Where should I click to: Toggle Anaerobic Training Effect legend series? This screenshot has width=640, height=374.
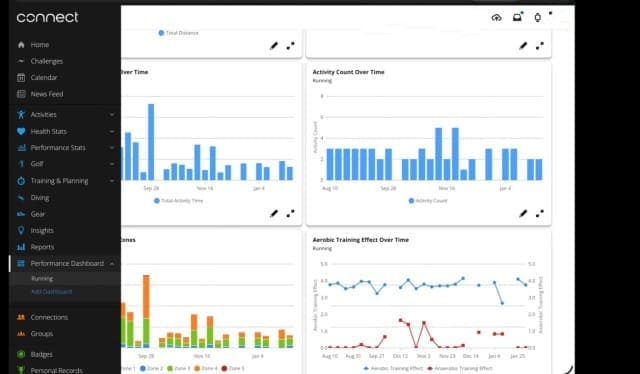460,368
